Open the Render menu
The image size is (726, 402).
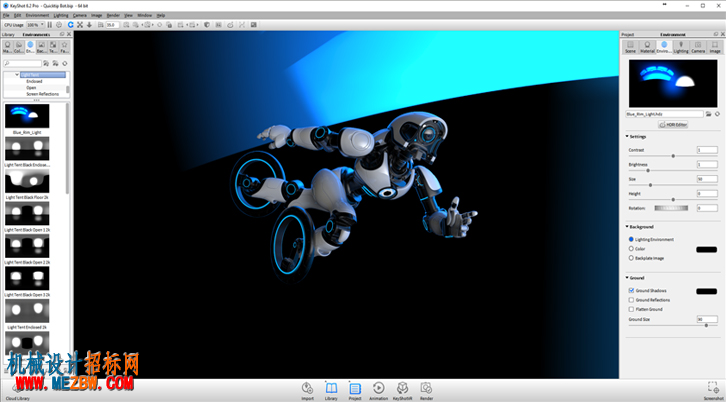(x=113, y=15)
